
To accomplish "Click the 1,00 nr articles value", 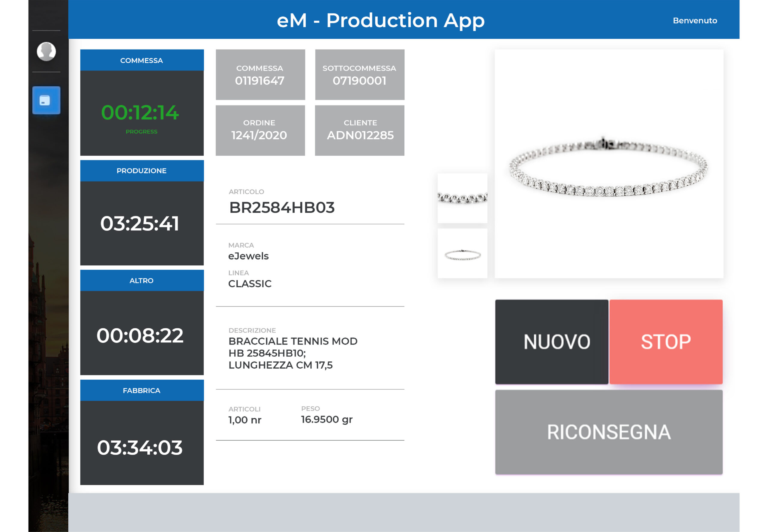I will (245, 420).
